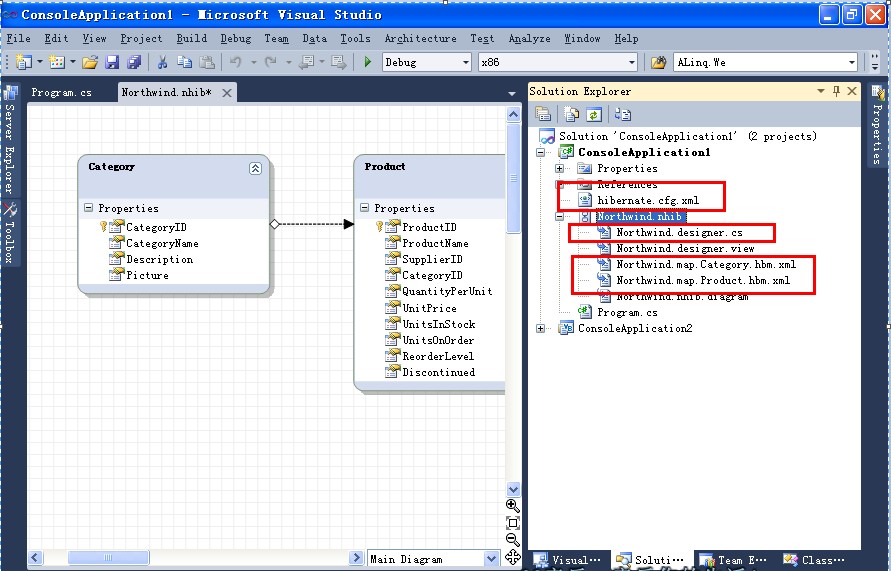Image resolution: width=891 pixels, height=571 pixels.
Task: Cut selection using the scissors icon
Action: pos(163,62)
